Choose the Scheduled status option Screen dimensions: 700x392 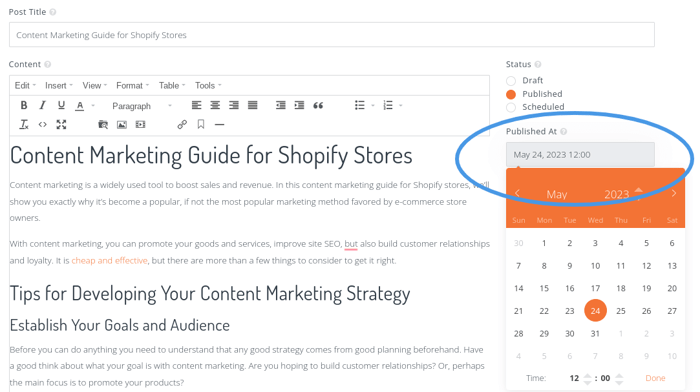pyautogui.click(x=511, y=107)
